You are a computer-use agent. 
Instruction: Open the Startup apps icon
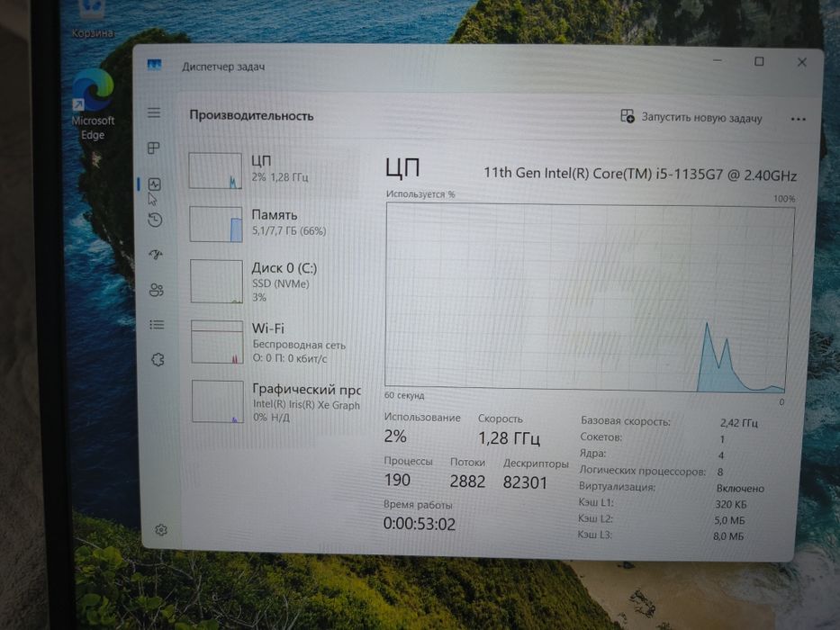[156, 255]
